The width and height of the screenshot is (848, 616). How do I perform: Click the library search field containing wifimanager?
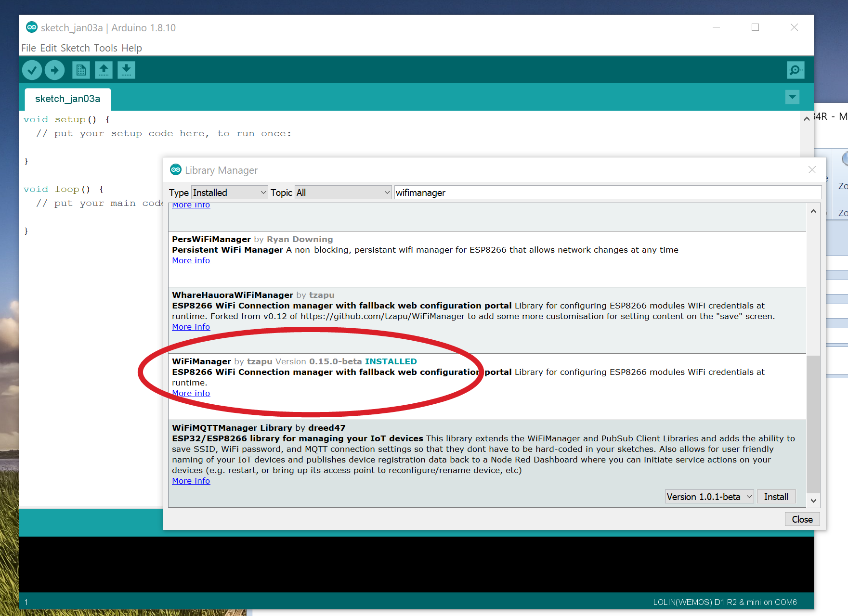click(x=608, y=192)
